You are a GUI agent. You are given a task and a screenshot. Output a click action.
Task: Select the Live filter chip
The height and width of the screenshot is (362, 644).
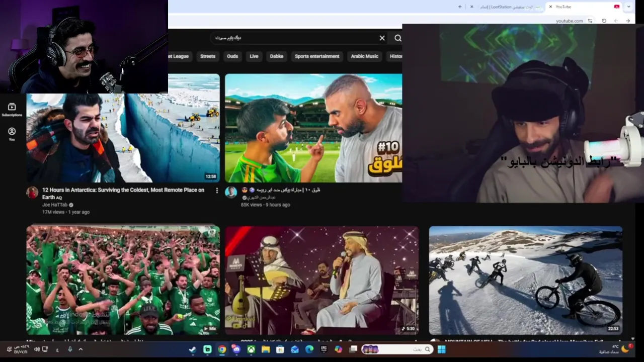254,56
